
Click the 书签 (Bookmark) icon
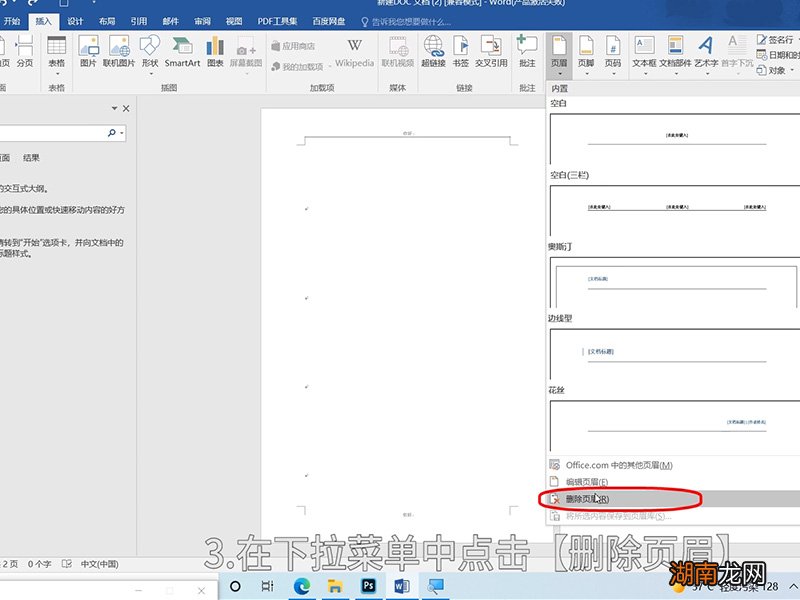coord(460,50)
